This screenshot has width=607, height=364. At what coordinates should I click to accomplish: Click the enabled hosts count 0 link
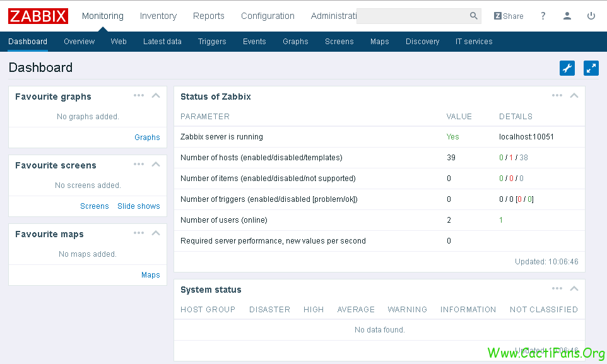[x=502, y=158]
